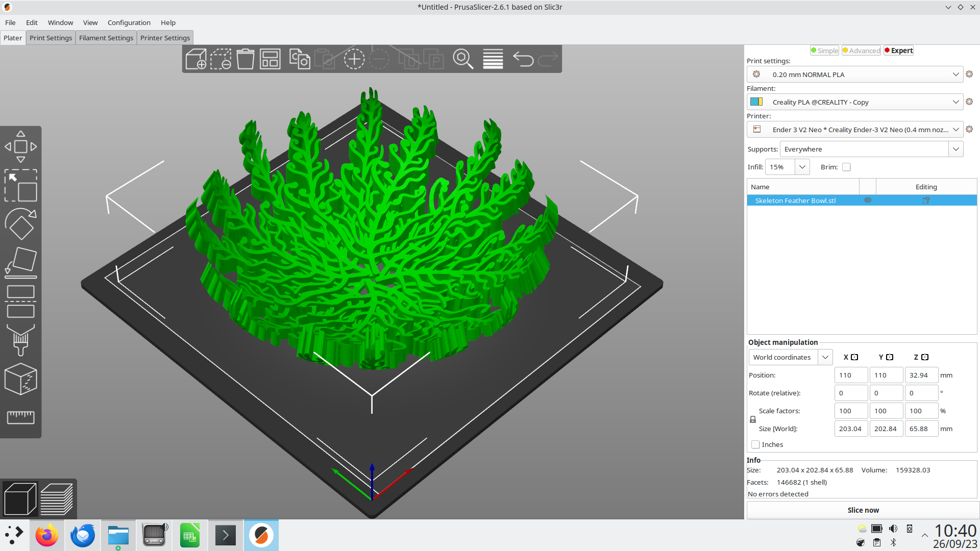Screen dimensions: 980x551
Task: Select the Measure tool
Action: [20, 417]
